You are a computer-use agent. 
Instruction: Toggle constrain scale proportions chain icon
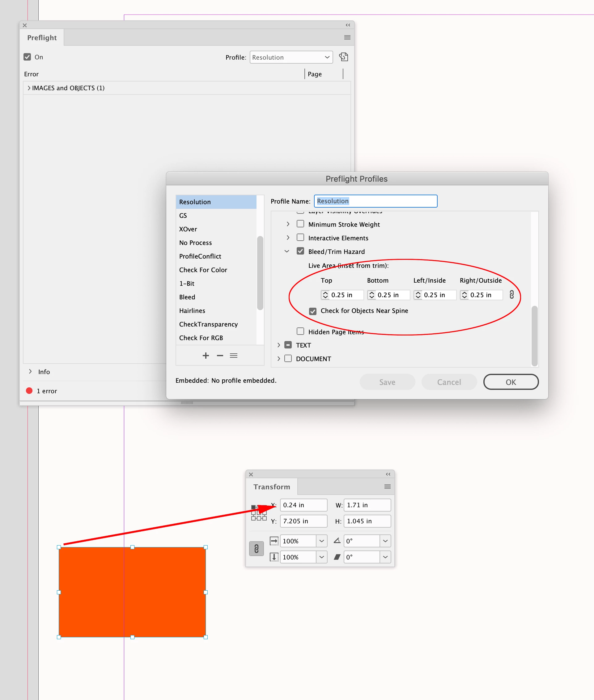coord(256,549)
